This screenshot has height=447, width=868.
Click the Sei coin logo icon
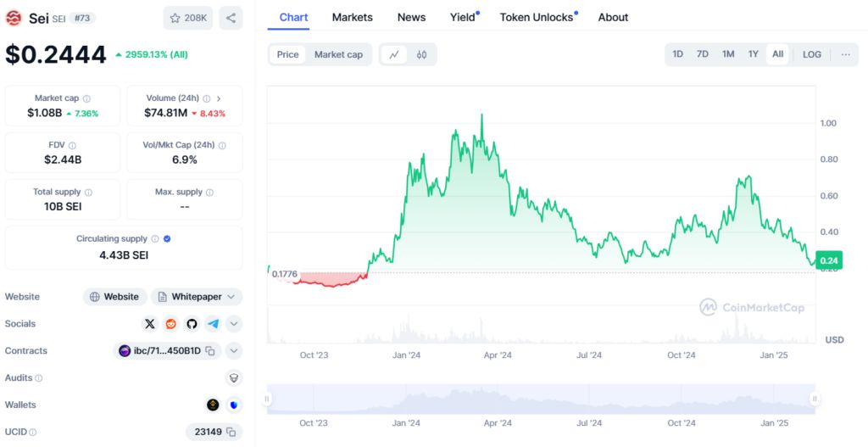[14, 19]
